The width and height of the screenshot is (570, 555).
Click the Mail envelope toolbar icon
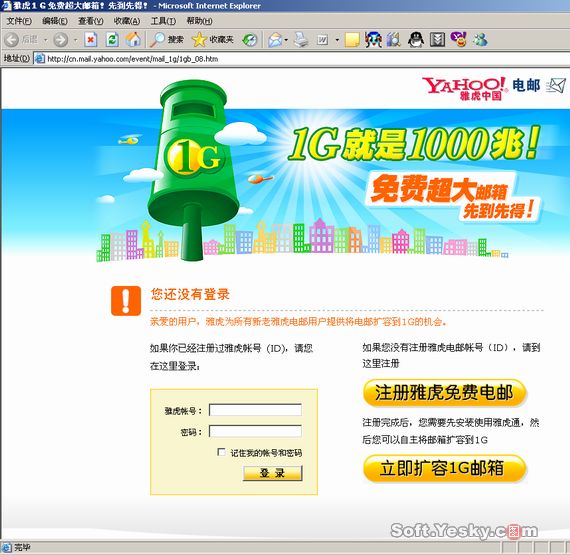(x=275, y=40)
